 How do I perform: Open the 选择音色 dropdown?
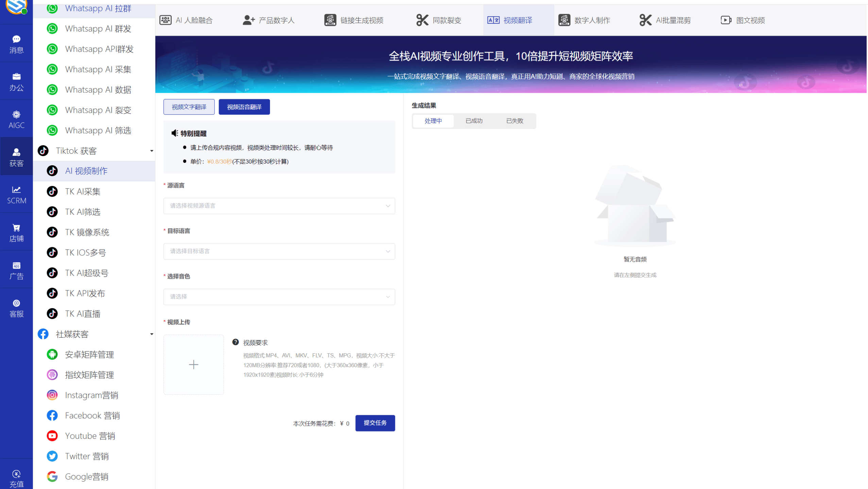(278, 297)
